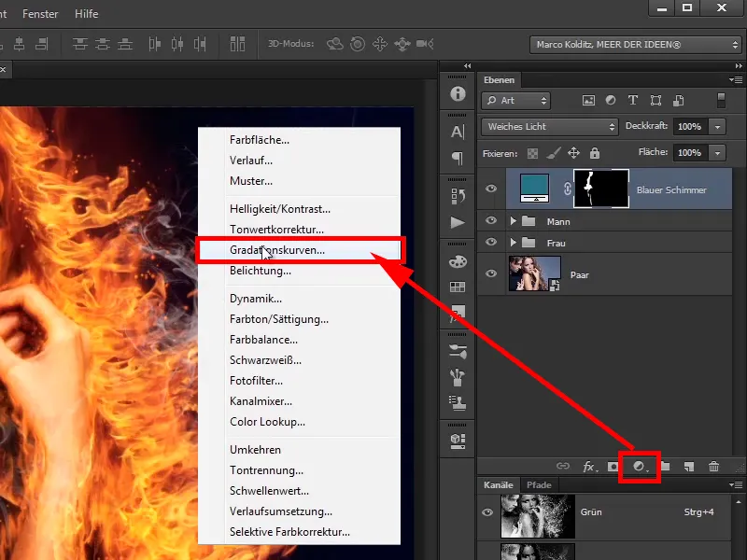Image resolution: width=747 pixels, height=560 pixels.
Task: Open the 3D cube panel icon
Action: click(458, 441)
